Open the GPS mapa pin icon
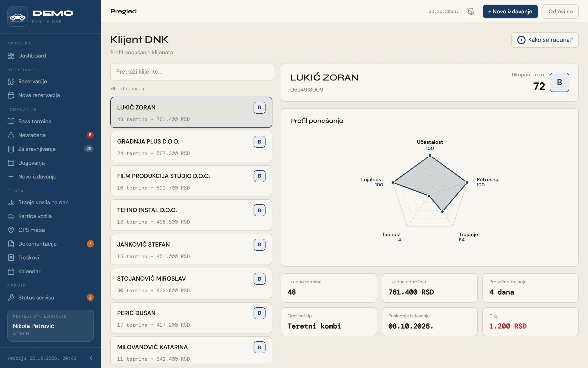The width and height of the screenshot is (588, 368). tap(11, 230)
